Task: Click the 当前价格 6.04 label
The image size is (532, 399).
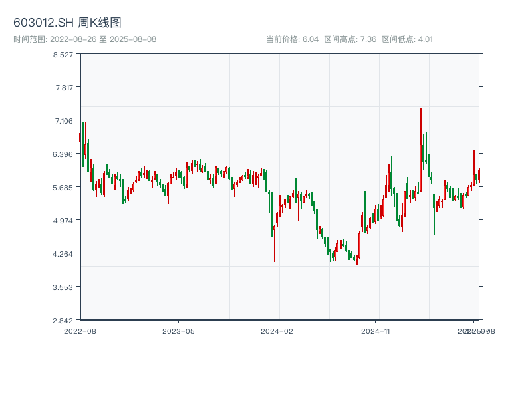Action: click(x=292, y=39)
